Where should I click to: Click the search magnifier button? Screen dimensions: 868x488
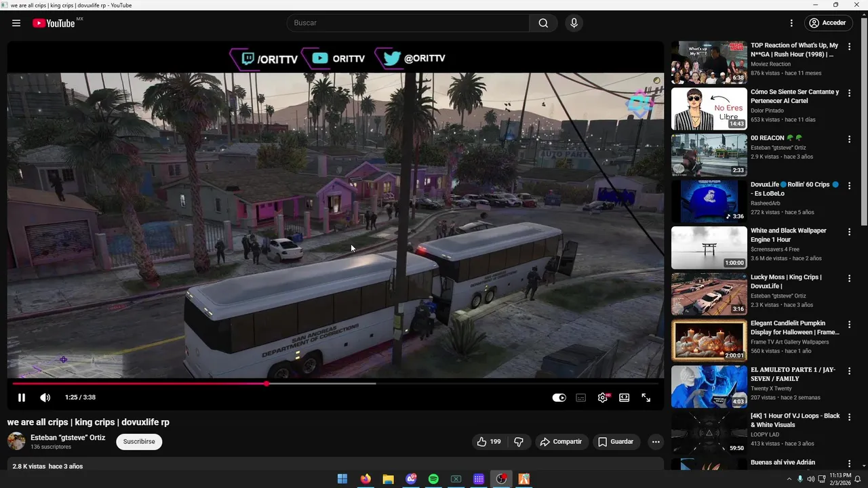pyautogui.click(x=543, y=23)
